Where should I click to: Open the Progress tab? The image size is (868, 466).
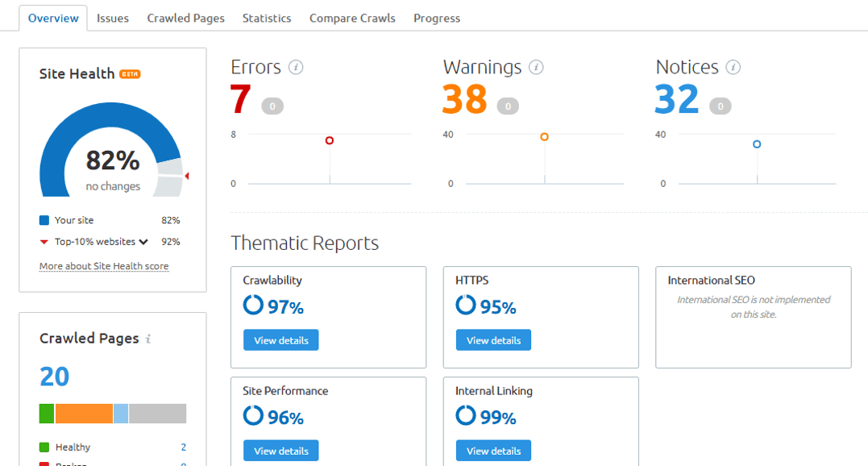click(437, 19)
